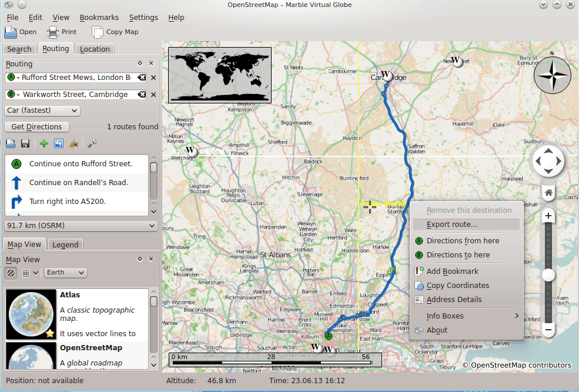
Task: Switch to the Location tab
Action: point(95,49)
